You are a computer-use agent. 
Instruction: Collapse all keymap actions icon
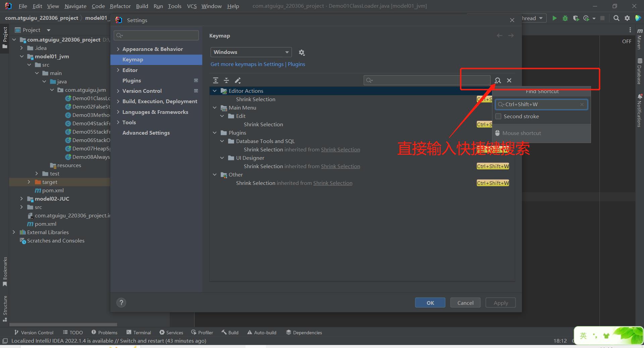point(226,80)
